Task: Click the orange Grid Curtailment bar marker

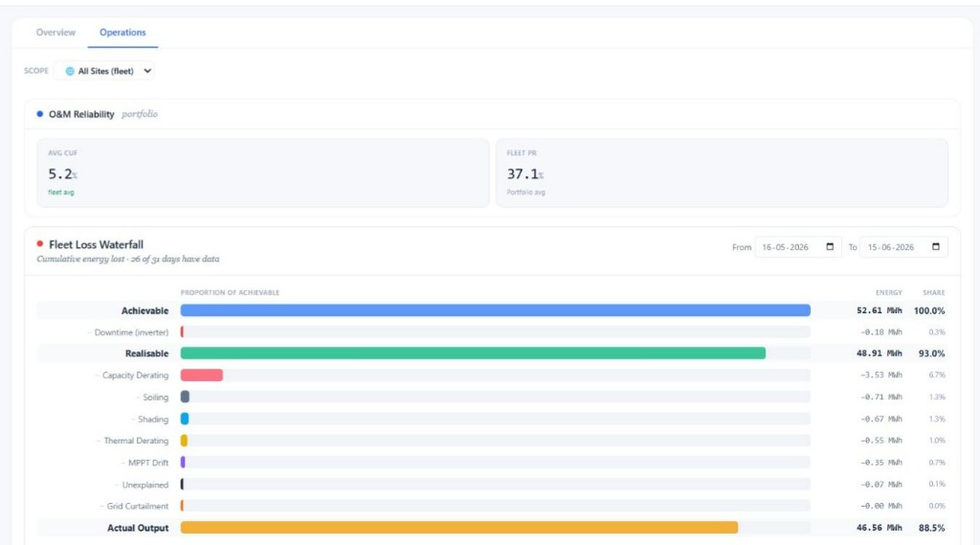Action: pos(182,506)
